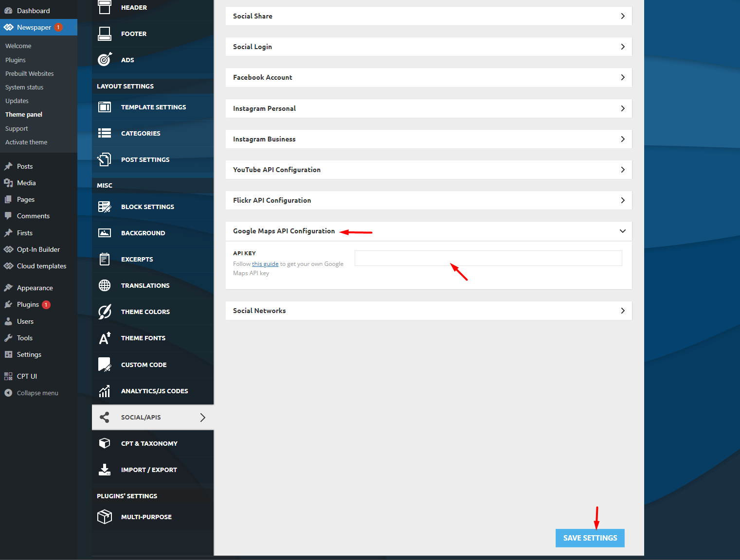
Task: Click the Post Settings icon
Action: tap(105, 159)
